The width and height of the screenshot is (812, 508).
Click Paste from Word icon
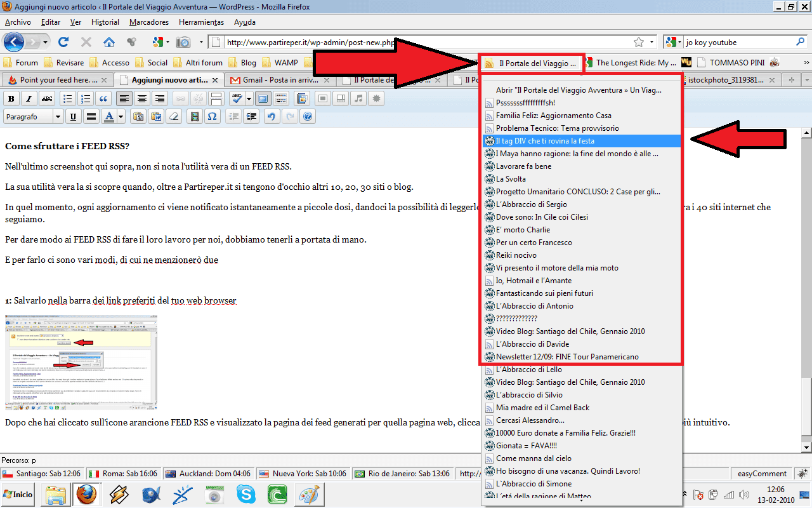(155, 116)
